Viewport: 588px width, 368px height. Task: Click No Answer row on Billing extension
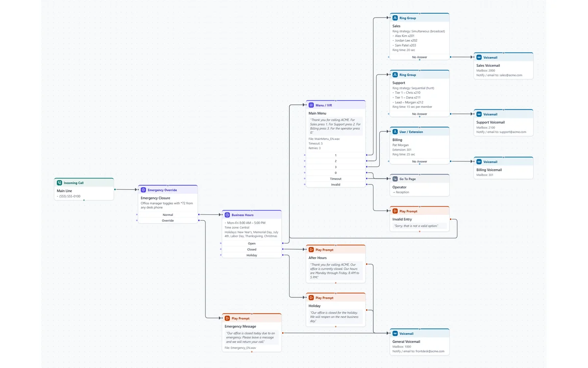click(x=419, y=161)
